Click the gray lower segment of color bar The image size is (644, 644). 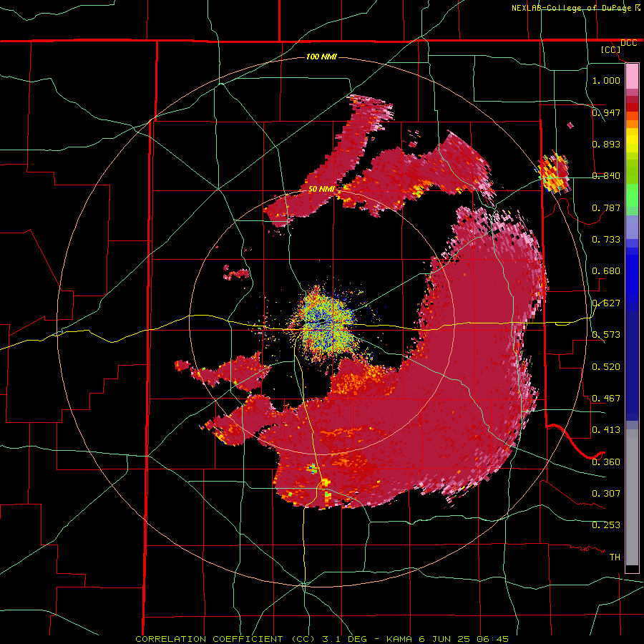coord(632,497)
